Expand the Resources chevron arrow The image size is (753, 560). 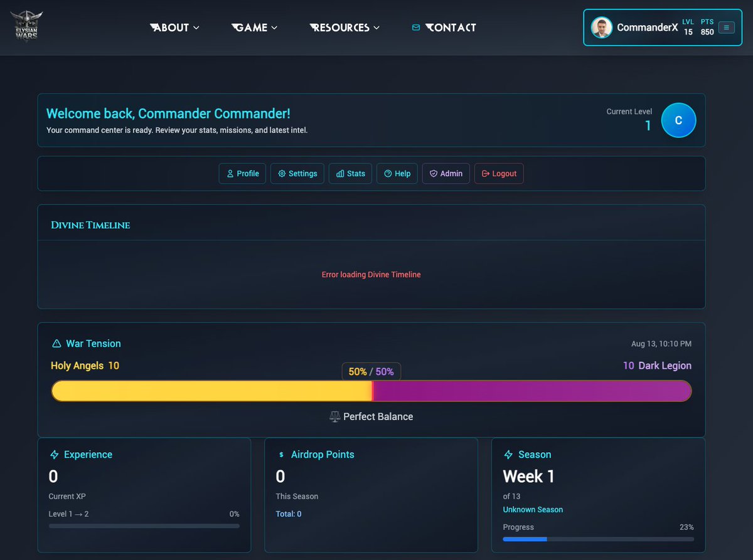(376, 28)
